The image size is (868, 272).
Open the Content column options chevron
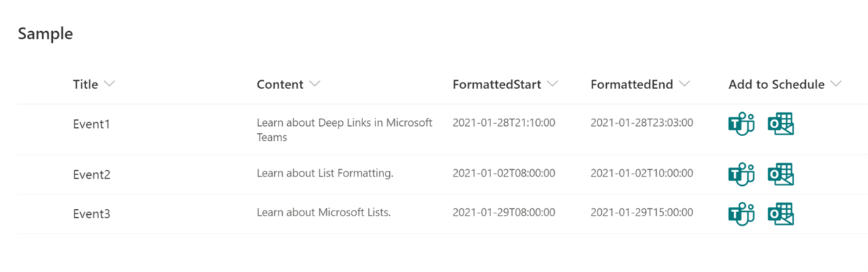pyautogui.click(x=315, y=85)
